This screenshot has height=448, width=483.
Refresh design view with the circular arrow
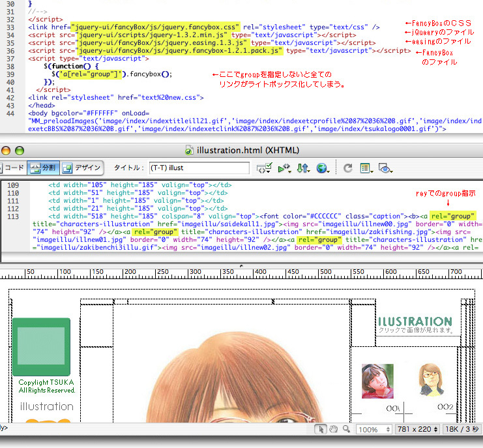[x=348, y=168]
